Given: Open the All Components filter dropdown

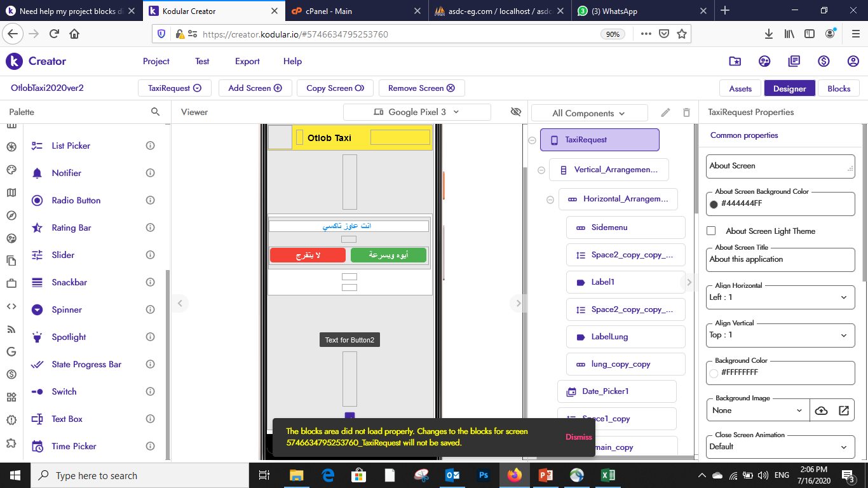Looking at the screenshot, I should coord(589,113).
